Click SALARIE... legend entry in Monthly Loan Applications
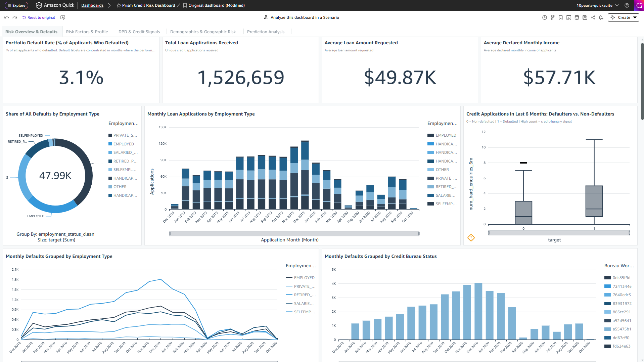This screenshot has height=362, width=644. pyautogui.click(x=442, y=195)
